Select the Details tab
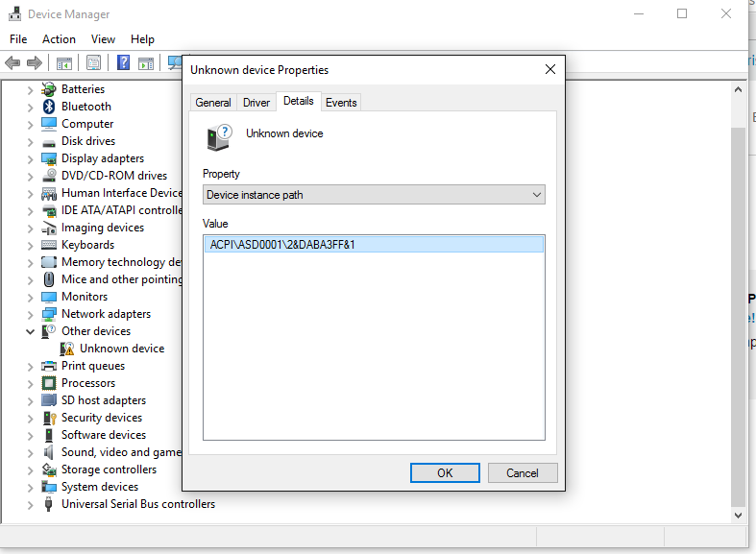This screenshot has width=756, height=554. click(299, 101)
